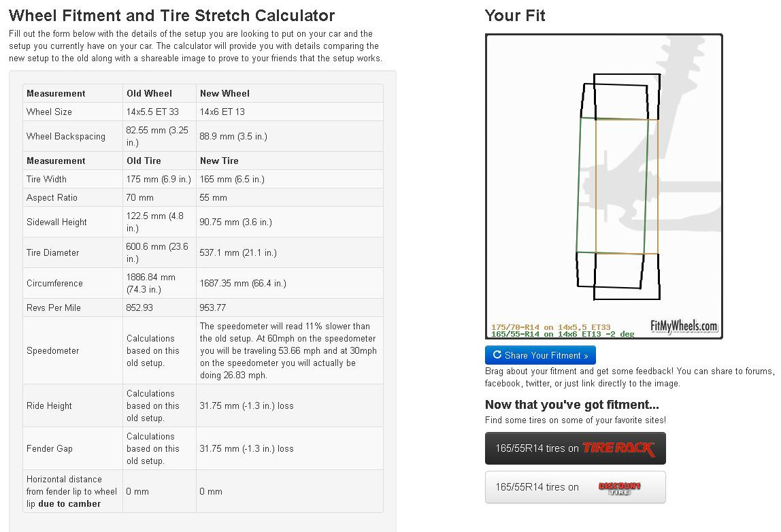Click the bold "due to camber" text
The height and width of the screenshot is (532, 781).
(69, 503)
